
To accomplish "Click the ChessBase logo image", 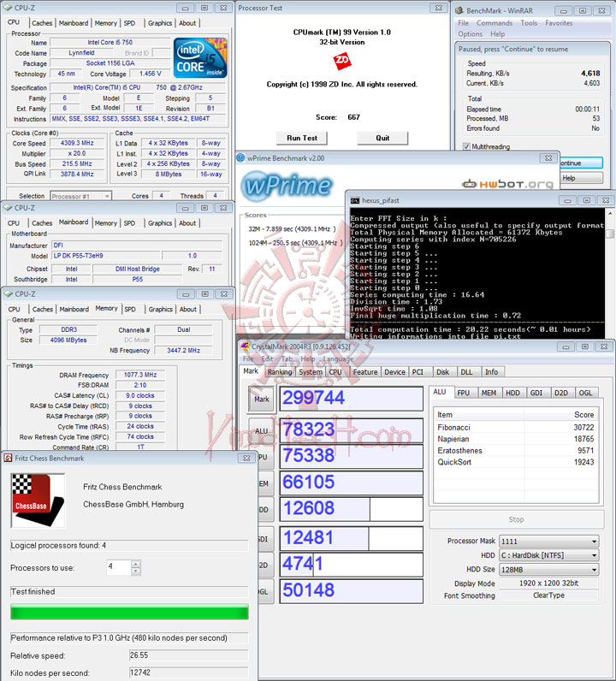I will point(38,500).
